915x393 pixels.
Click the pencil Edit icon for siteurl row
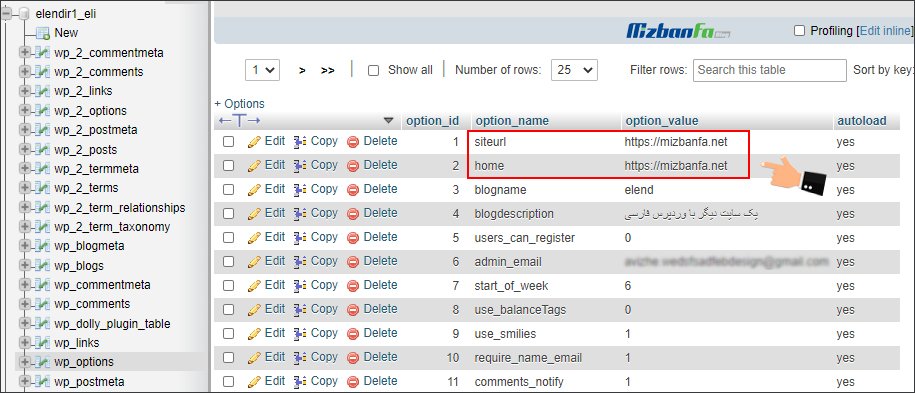[x=254, y=142]
